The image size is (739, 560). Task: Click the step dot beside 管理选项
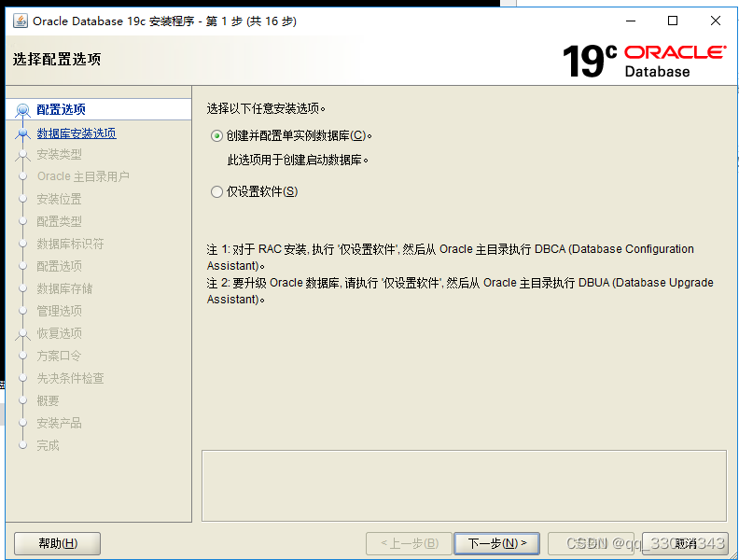(x=22, y=311)
